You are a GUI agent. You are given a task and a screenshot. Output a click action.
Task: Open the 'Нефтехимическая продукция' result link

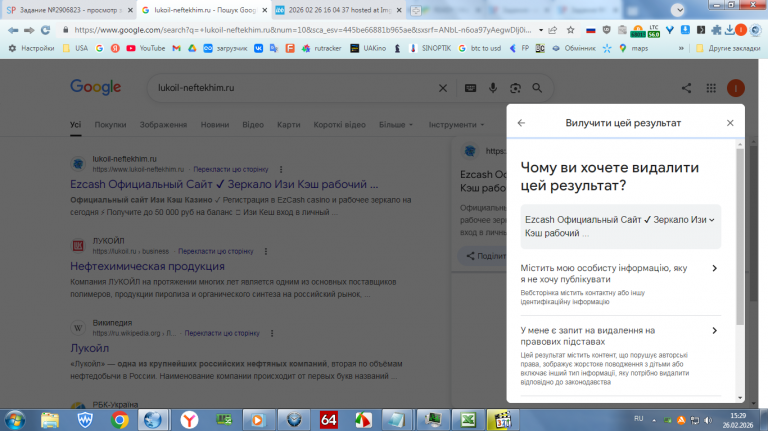(147, 266)
